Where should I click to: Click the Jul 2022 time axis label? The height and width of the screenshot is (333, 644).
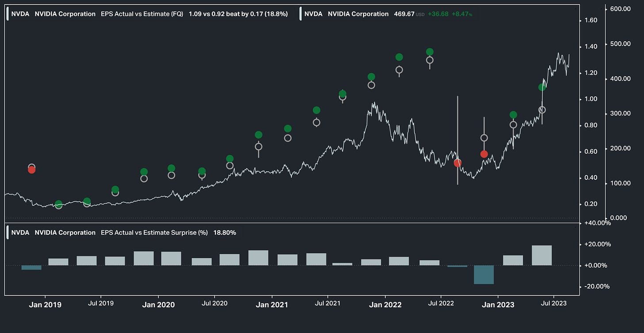pos(441,303)
